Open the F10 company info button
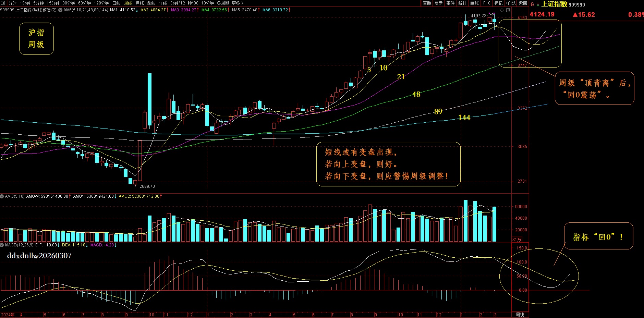The width and height of the screenshot is (644, 318). coord(487,3)
